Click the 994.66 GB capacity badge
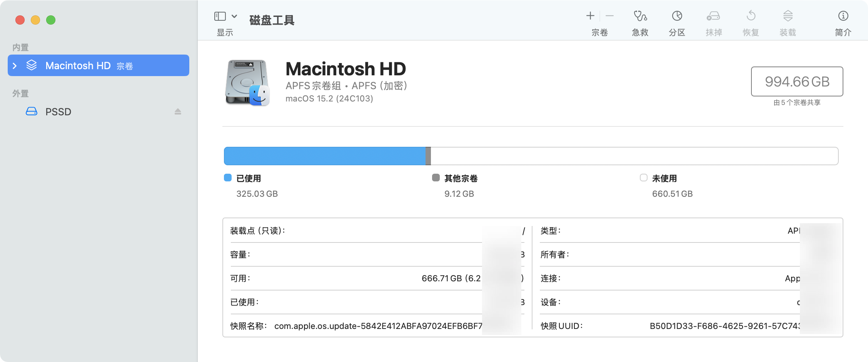The width and height of the screenshot is (868, 362). click(x=796, y=81)
